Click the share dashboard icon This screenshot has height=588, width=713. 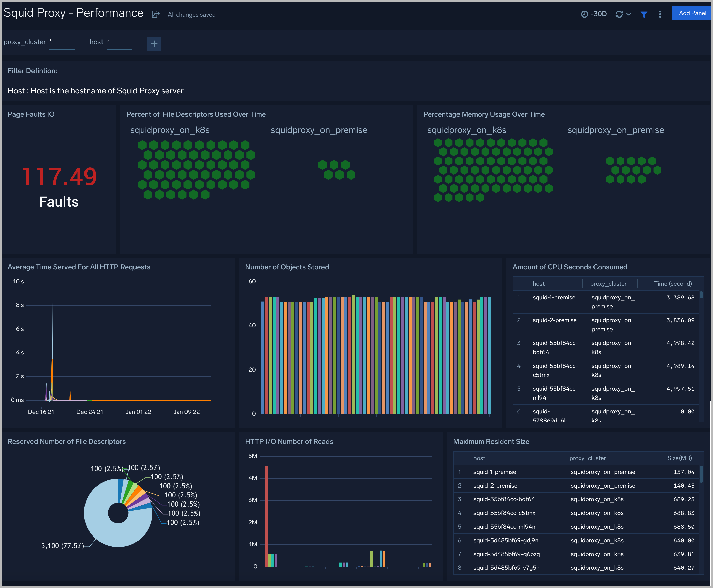(x=156, y=14)
